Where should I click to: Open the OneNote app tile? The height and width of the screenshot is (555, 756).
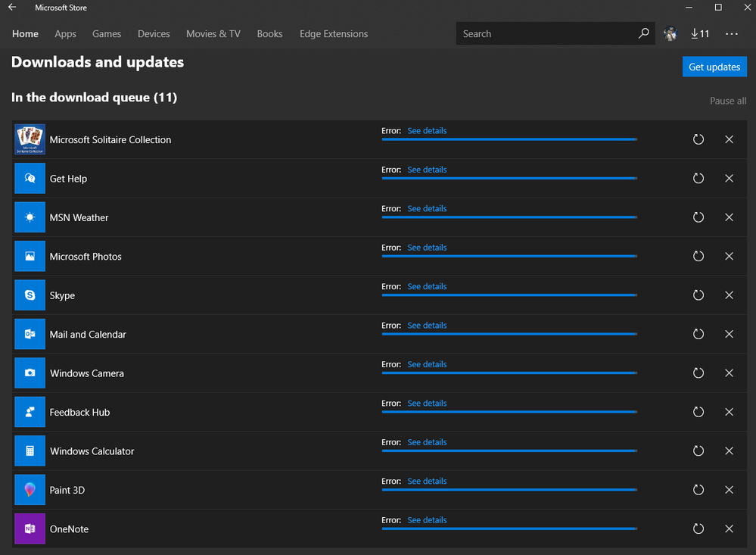[x=30, y=529]
